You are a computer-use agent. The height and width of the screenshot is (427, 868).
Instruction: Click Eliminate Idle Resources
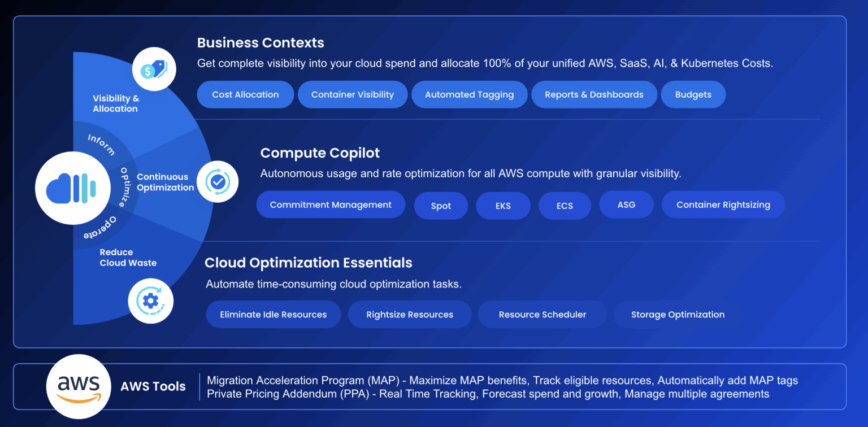pyautogui.click(x=273, y=314)
